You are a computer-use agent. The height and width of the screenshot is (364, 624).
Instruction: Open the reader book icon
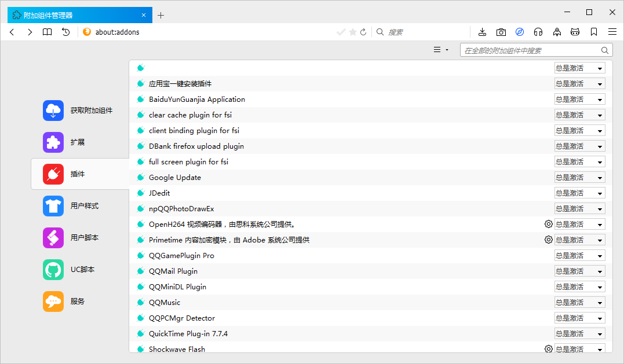pyautogui.click(x=48, y=32)
